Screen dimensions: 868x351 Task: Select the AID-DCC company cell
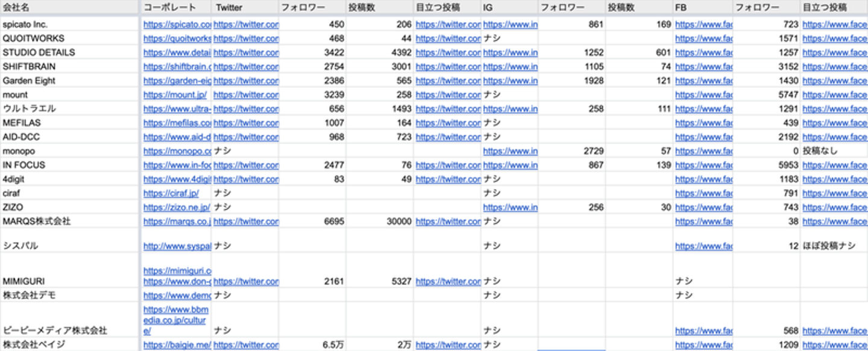(70, 137)
